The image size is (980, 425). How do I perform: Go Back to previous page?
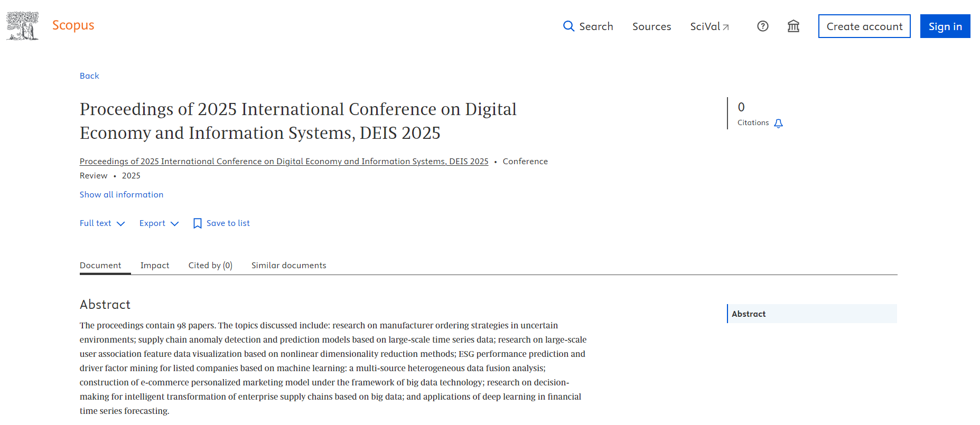tap(89, 76)
